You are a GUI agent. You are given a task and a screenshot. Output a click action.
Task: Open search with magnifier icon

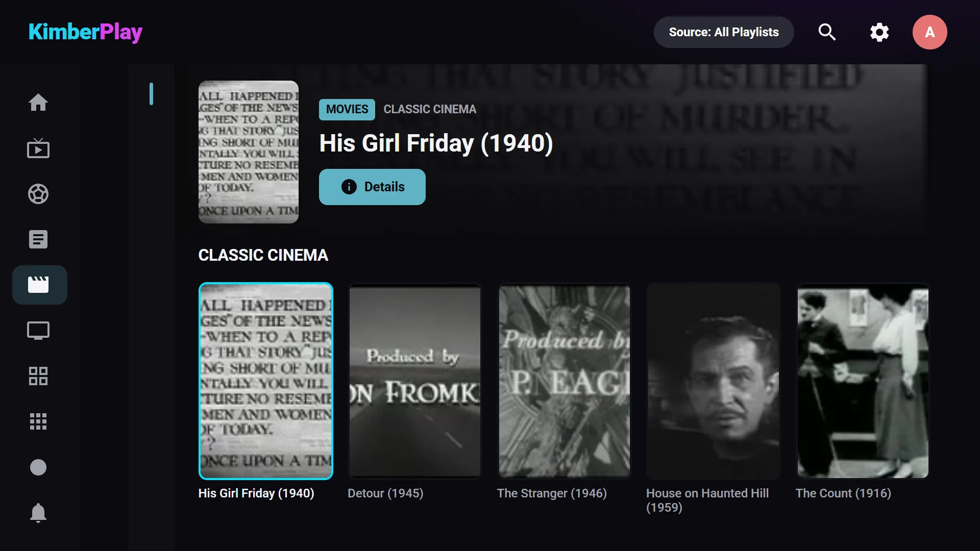[x=827, y=32]
